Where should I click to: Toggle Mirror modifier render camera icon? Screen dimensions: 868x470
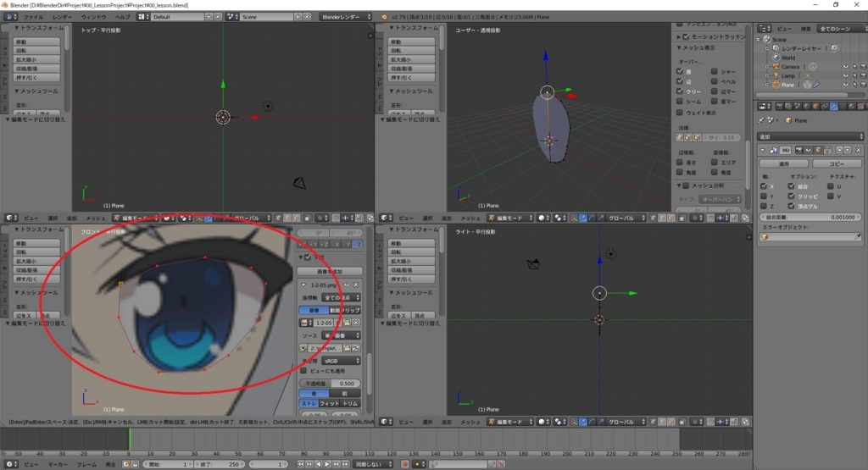pos(799,150)
